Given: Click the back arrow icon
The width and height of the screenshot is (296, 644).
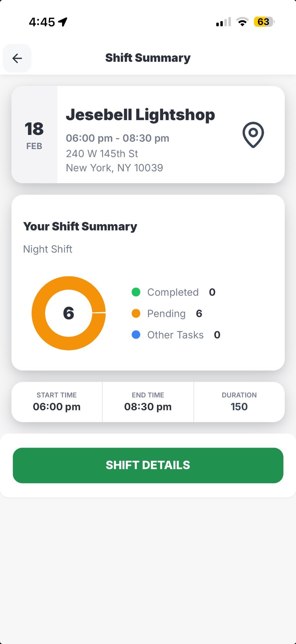Looking at the screenshot, I should pos(17,58).
